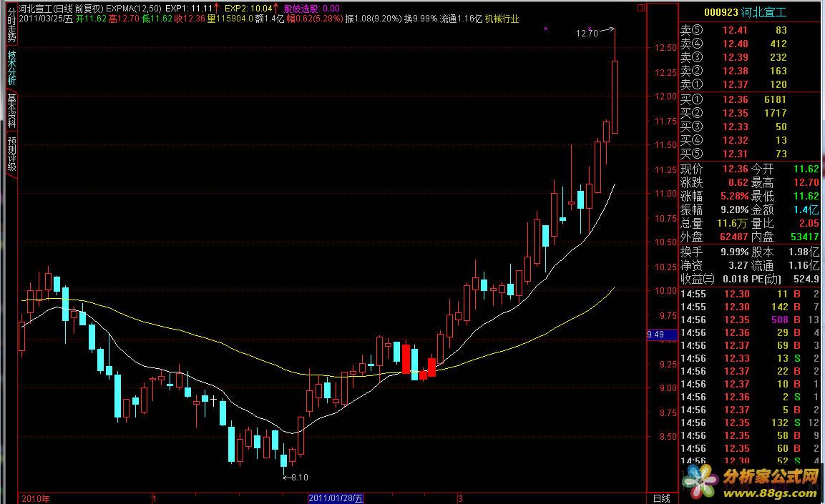Click the 收益(三) 0.018 value
Viewport: 825px width, 504px height.
click(736, 279)
